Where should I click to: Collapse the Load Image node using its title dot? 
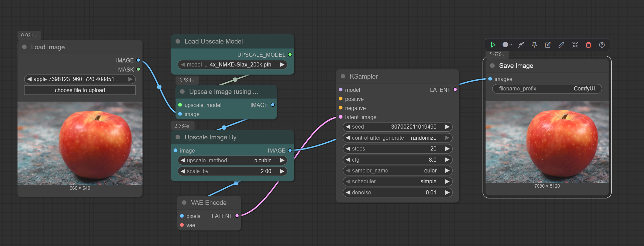(x=24, y=47)
